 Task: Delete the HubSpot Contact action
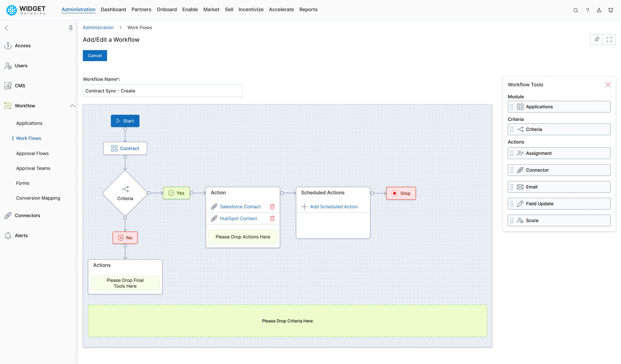pos(272,219)
